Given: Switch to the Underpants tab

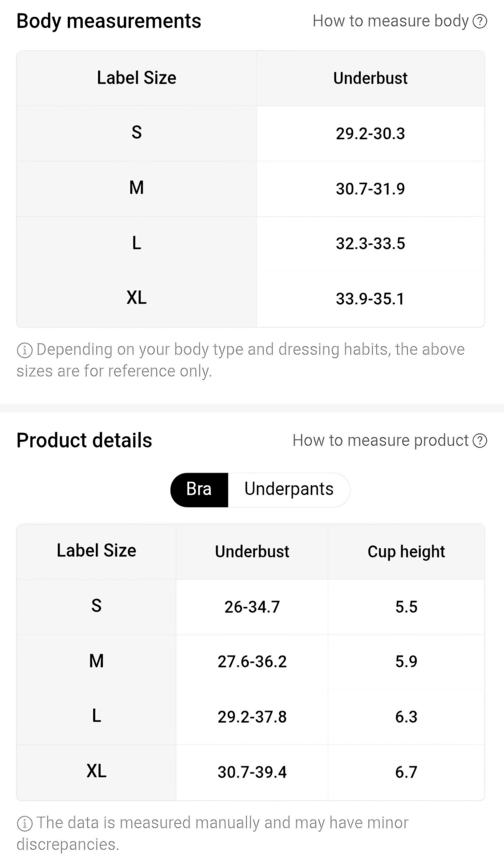Looking at the screenshot, I should (x=289, y=490).
